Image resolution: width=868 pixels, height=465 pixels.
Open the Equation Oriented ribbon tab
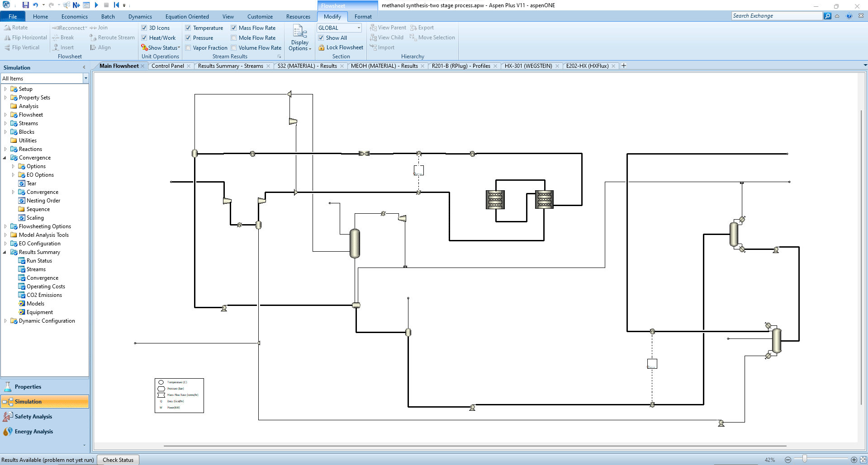[x=187, y=17]
